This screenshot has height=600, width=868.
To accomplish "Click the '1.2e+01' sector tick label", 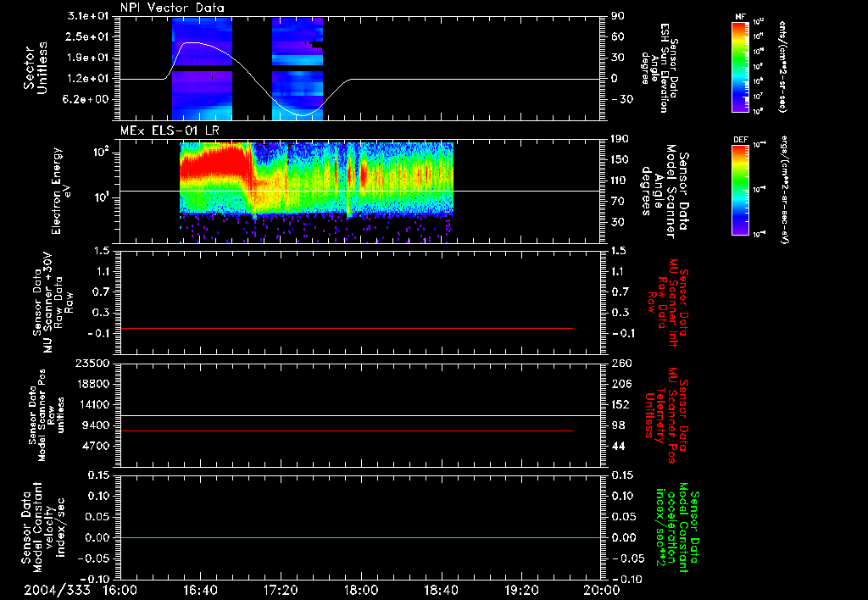I will pyautogui.click(x=88, y=79).
